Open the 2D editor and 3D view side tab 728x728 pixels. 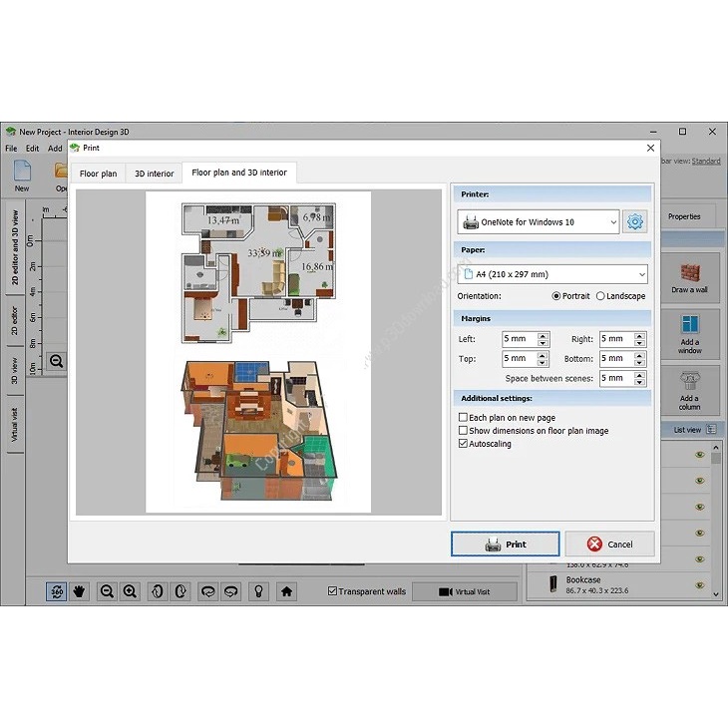pyautogui.click(x=14, y=247)
